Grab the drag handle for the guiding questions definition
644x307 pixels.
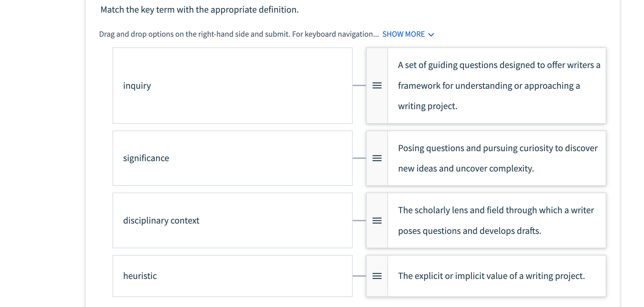coord(377,86)
